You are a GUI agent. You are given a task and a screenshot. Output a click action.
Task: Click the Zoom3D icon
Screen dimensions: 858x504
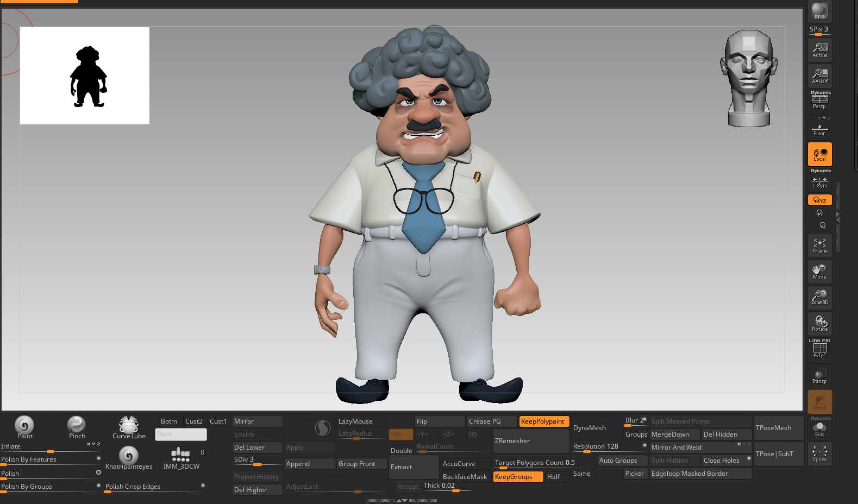(x=819, y=298)
